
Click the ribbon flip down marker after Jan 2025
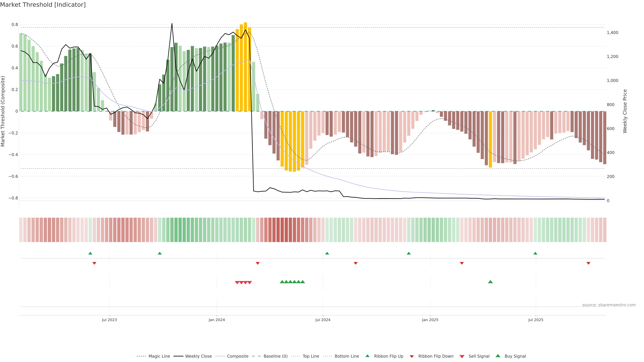(462, 263)
